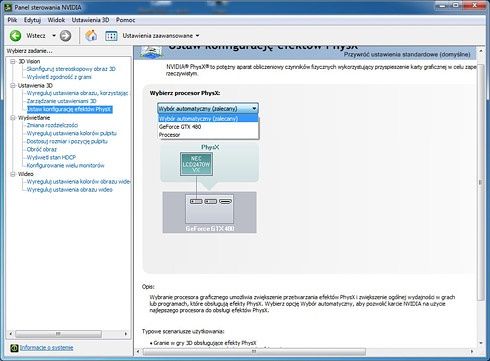This screenshot has width=490, height=361.
Task: Open the Pomoc menu
Action: pos(126,20)
